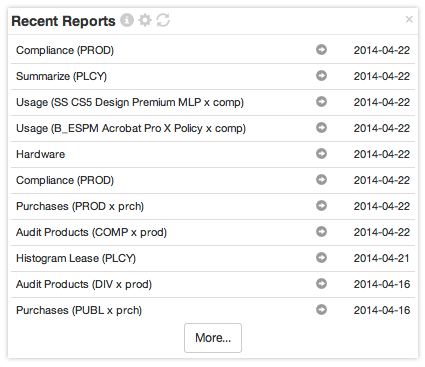This screenshot has height=367, width=425.
Task: Click arrow icon for Purchases (PROD x prch)
Action: point(321,206)
